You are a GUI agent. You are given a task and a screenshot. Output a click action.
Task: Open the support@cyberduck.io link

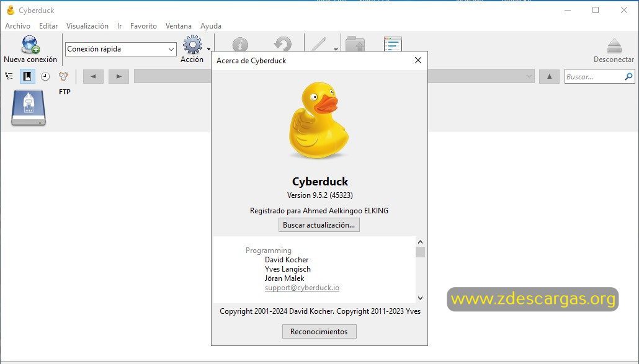302,288
